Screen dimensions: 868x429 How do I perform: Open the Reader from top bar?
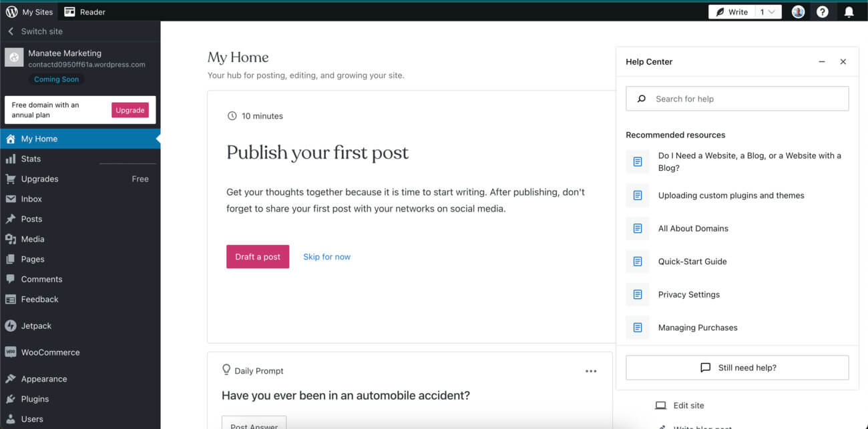(85, 11)
